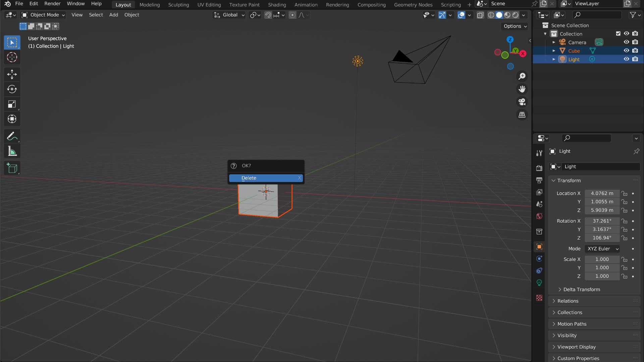Open the Rotation Mode XYZ Euler dropdown
This screenshot has width=644, height=362.
click(x=603, y=249)
